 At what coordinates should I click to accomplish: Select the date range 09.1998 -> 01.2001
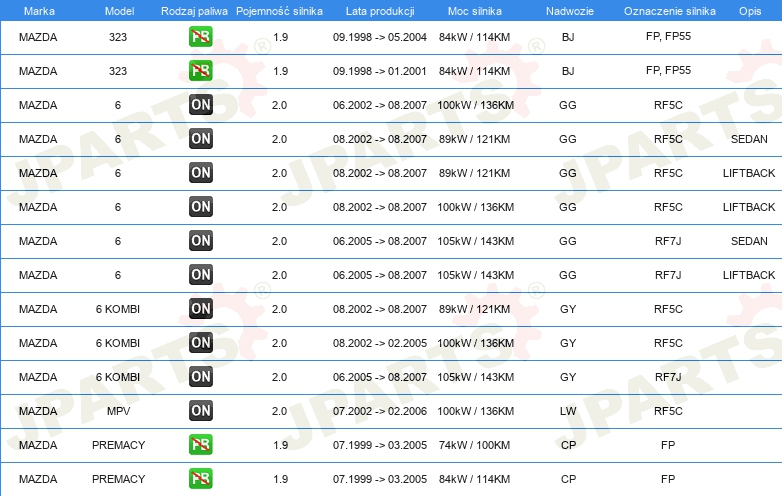380,71
